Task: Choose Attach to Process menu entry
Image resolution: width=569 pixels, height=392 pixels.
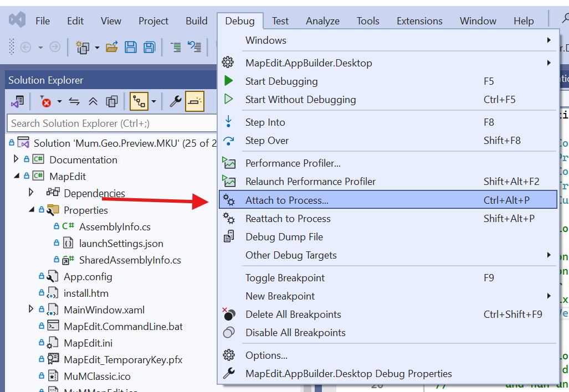Action: coord(286,200)
